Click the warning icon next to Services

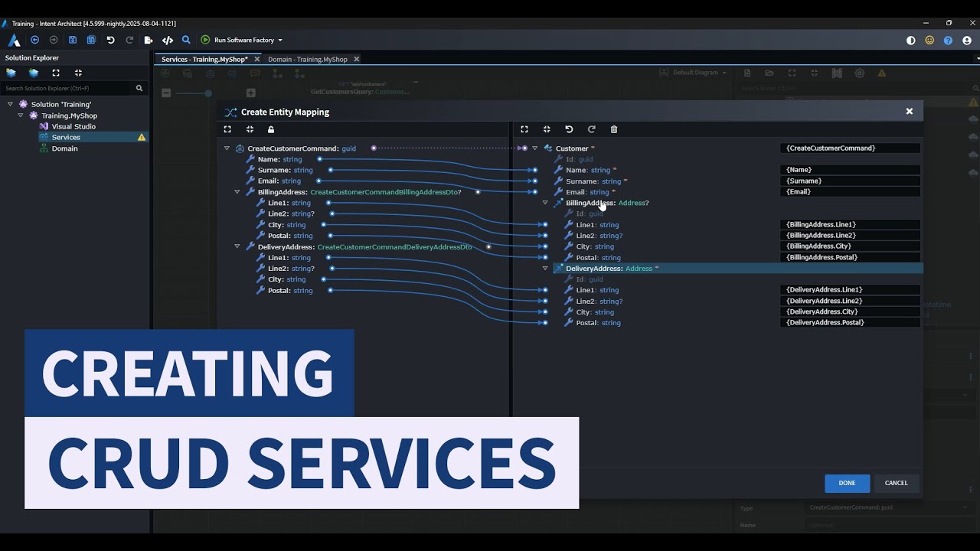pyautogui.click(x=142, y=138)
